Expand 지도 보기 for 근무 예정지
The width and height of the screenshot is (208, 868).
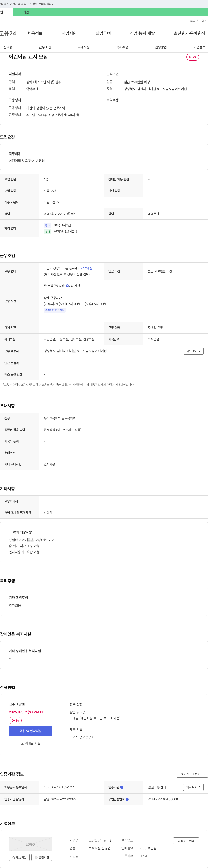point(193,351)
